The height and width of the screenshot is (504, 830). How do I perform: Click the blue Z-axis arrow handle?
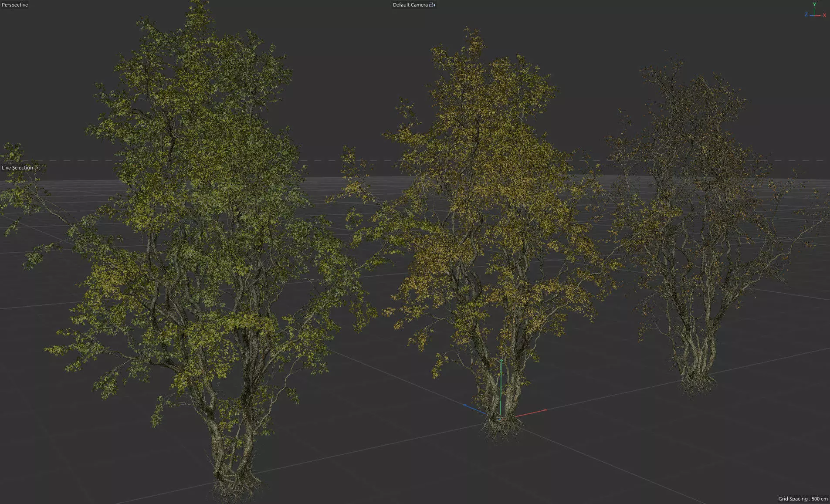pos(465,406)
